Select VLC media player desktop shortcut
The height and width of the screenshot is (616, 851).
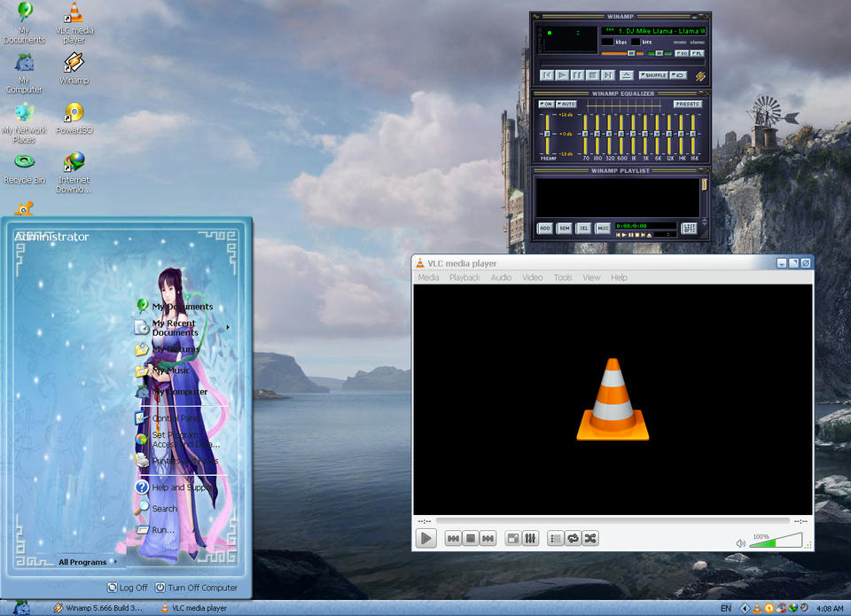click(74, 23)
